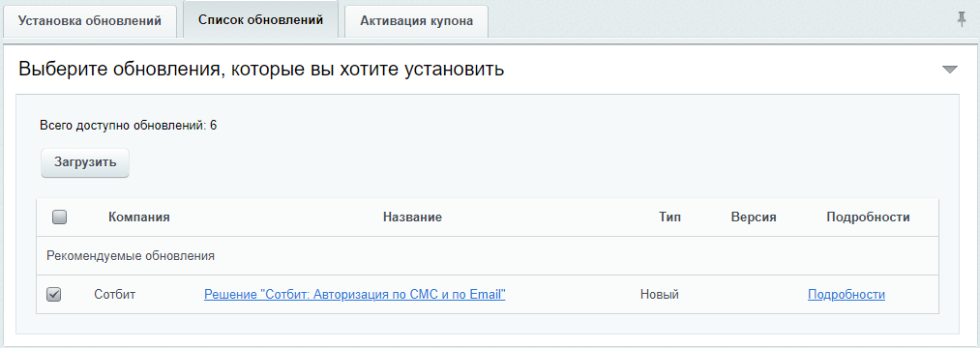Viewport: 980px width, 348px height.
Task: Collapse the section with the triangle arrow
Action: (x=949, y=70)
